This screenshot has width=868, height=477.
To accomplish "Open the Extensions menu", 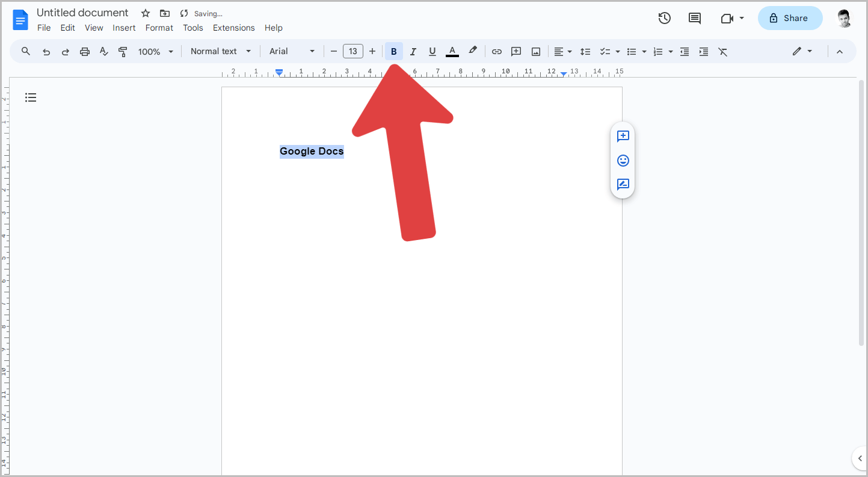I will (x=234, y=28).
